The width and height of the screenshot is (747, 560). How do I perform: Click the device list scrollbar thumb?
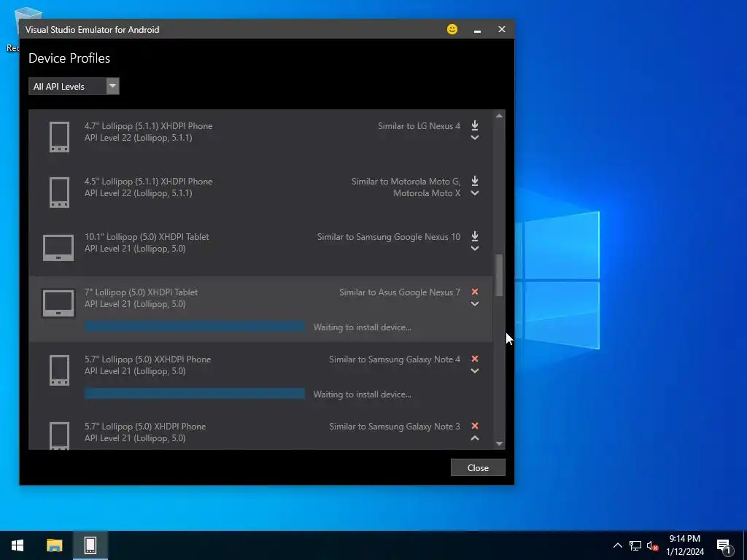click(499, 275)
